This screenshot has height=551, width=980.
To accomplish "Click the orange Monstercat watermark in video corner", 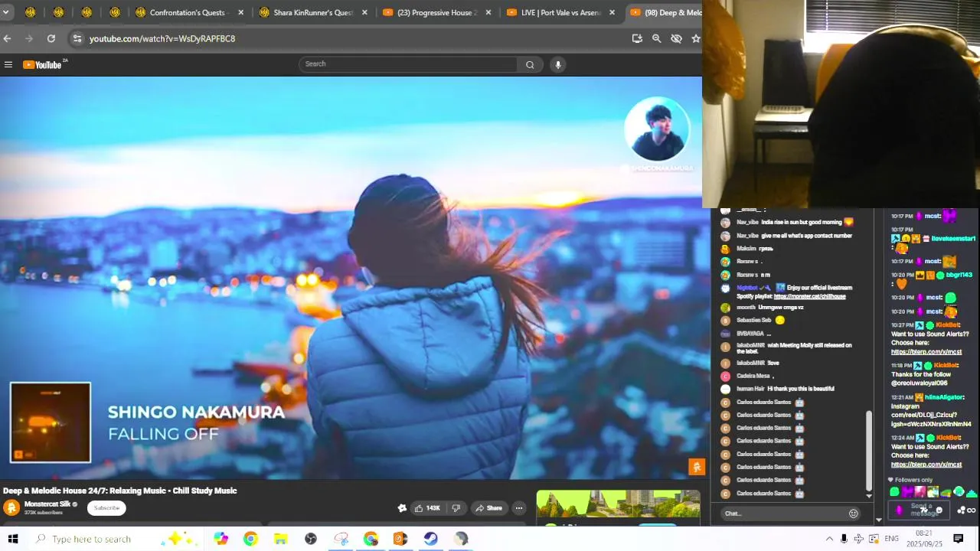I will [x=696, y=466].
